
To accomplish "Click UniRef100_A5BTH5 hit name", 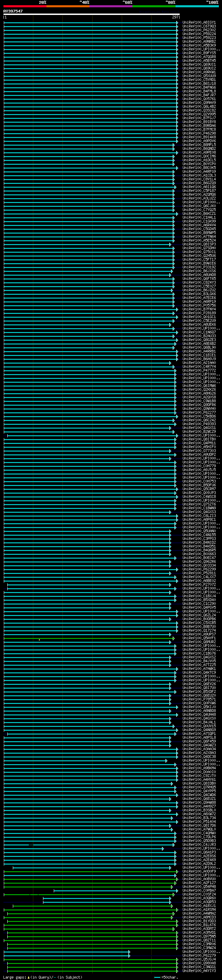I will (199, 60).
